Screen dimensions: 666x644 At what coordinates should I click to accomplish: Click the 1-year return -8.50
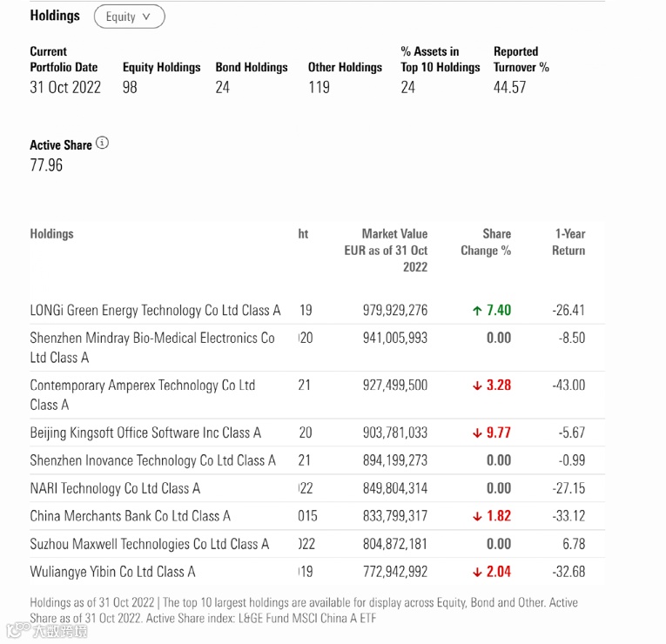tap(572, 338)
